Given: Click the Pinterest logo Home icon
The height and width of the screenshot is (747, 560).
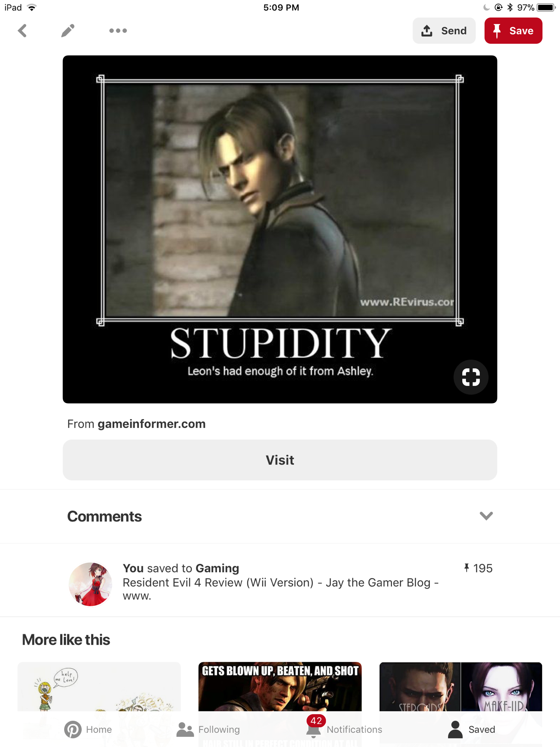Looking at the screenshot, I should pyautogui.click(x=73, y=729).
